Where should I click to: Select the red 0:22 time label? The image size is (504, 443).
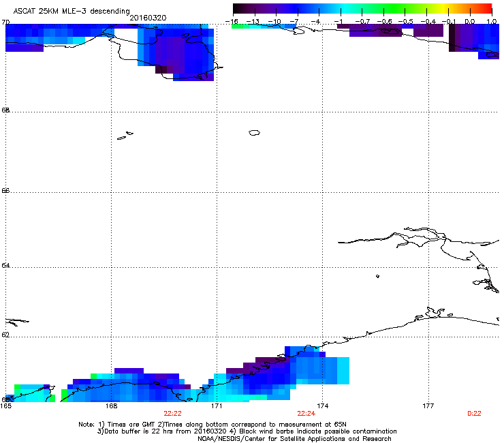coord(474,414)
